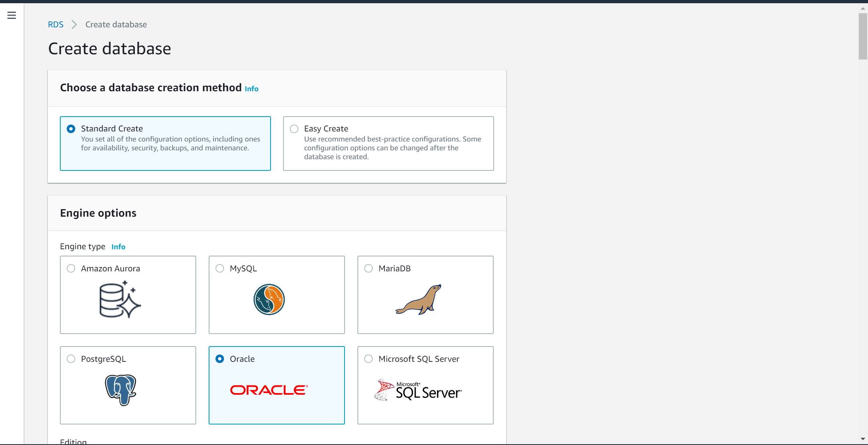Choose the MySQL engine radio button
The width and height of the screenshot is (868, 445).
click(220, 269)
